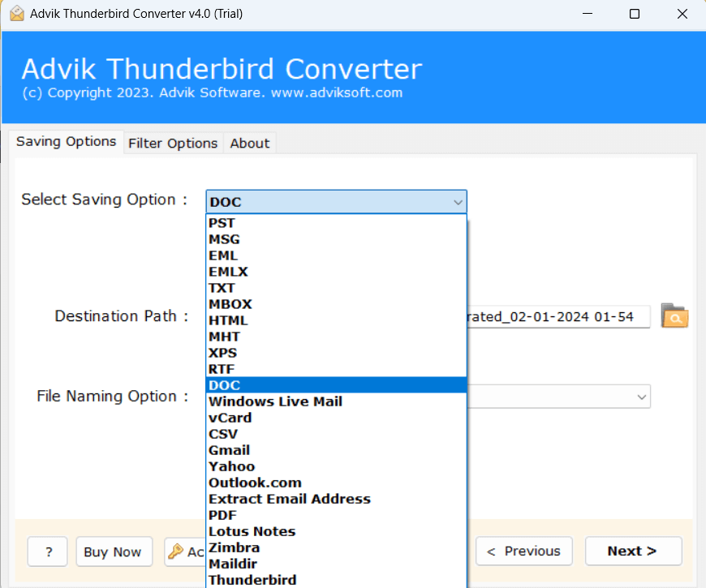Minimize the Advik Thunderbird Converter window
The width and height of the screenshot is (706, 588).
coord(588,14)
